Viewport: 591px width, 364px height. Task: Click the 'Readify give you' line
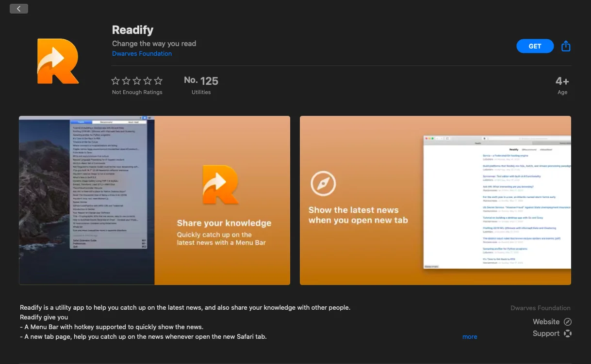(44, 317)
